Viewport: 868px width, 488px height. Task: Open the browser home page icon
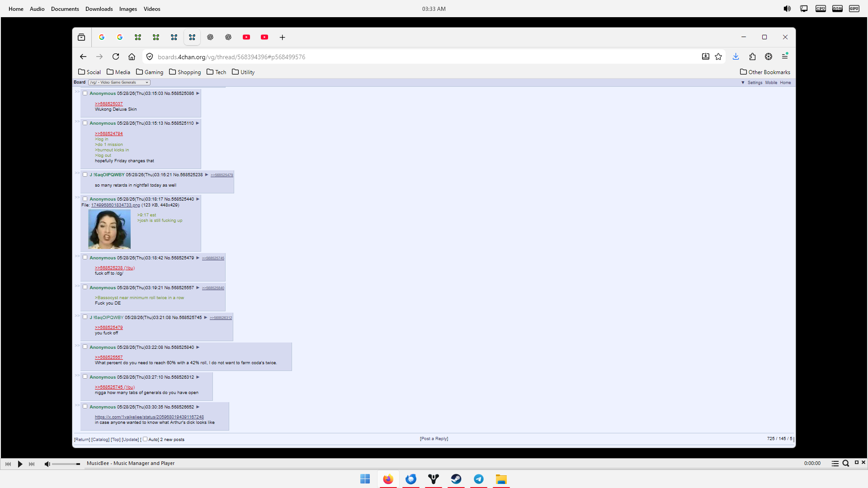132,56
